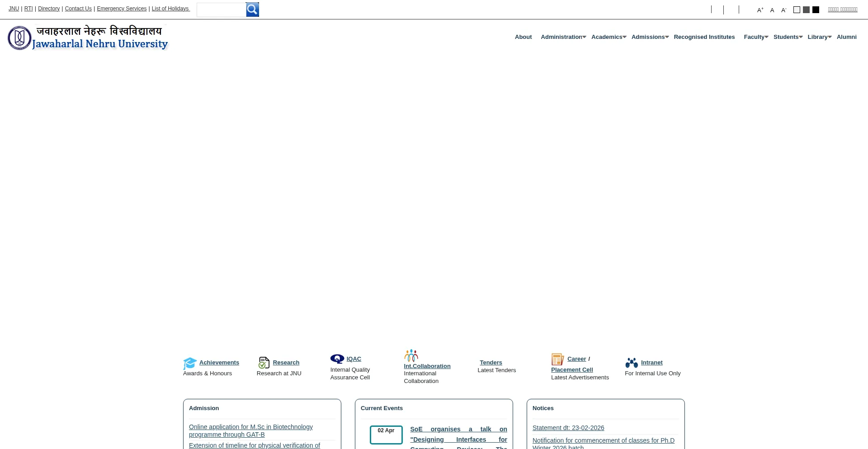Click the blue search magnifier icon

(252, 9)
